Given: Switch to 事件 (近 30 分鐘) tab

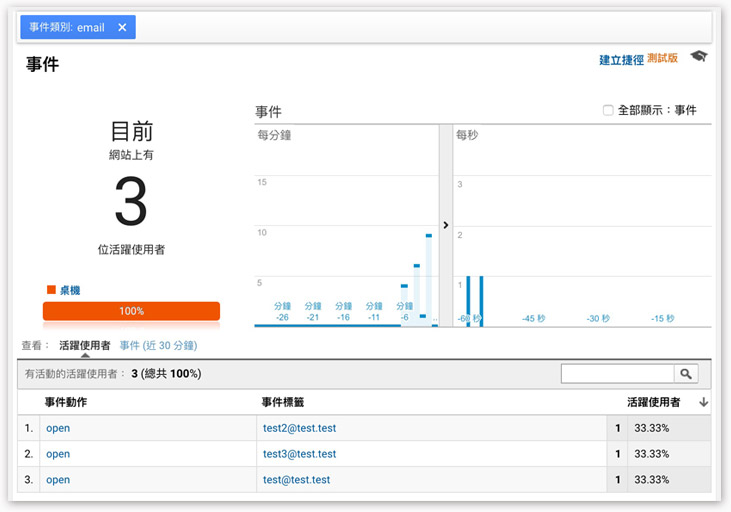Looking at the screenshot, I should point(158,345).
